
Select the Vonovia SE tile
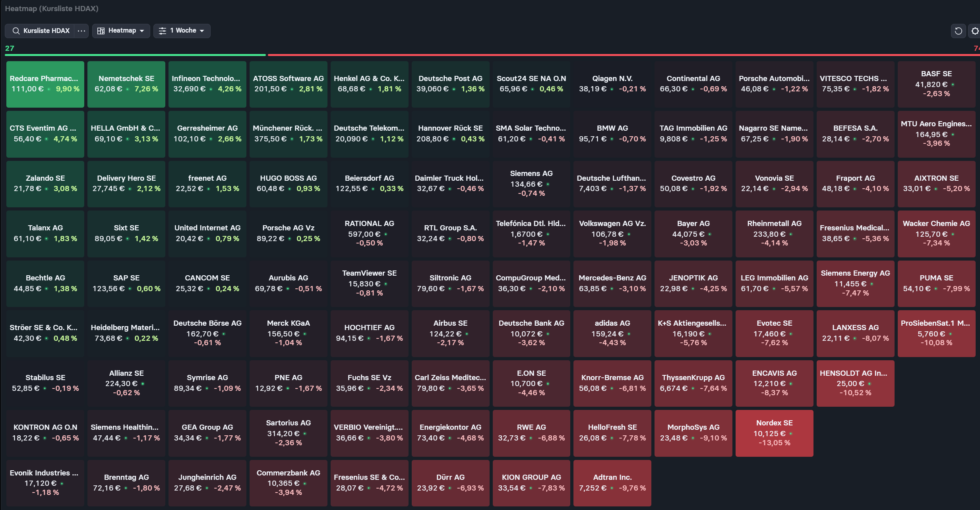pos(774,184)
